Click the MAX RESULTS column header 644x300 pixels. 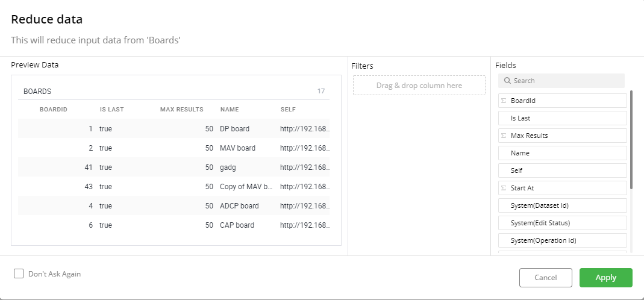point(181,109)
